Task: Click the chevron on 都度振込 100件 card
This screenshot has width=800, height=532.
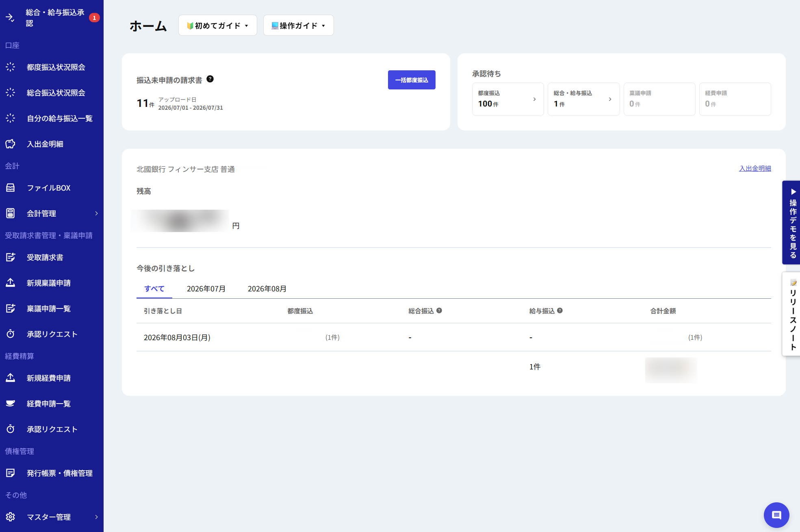Action: [x=534, y=99]
